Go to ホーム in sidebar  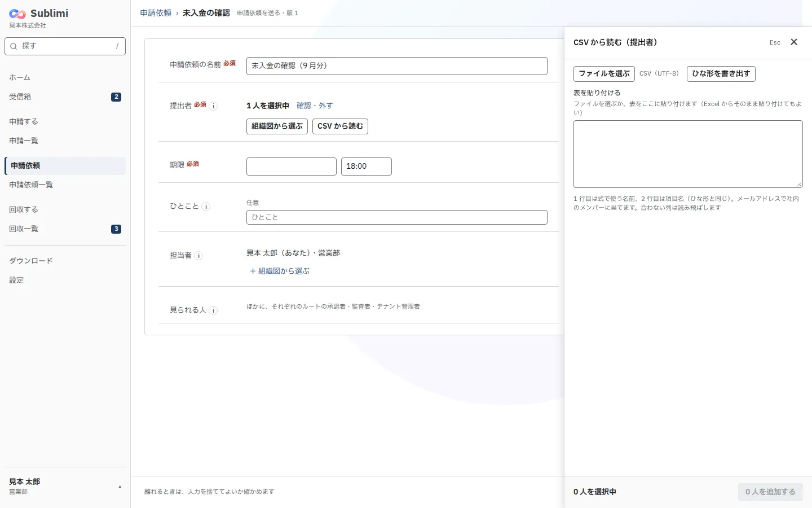[65, 77]
